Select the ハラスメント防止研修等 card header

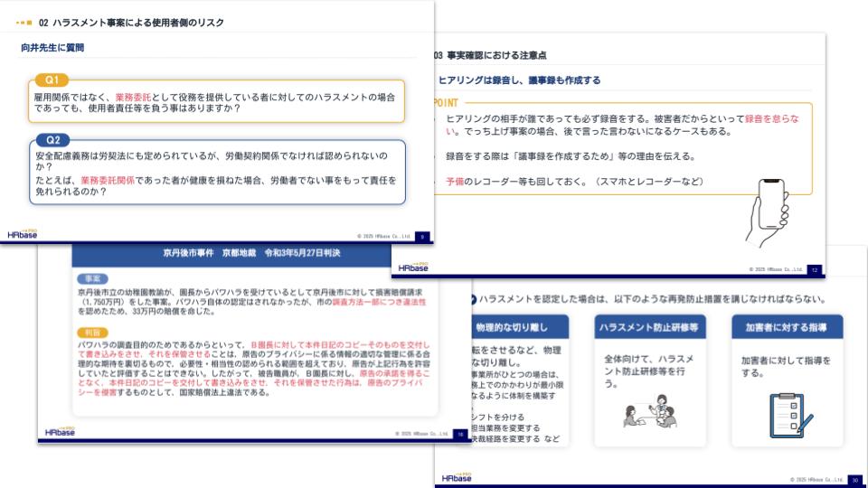tap(648, 326)
